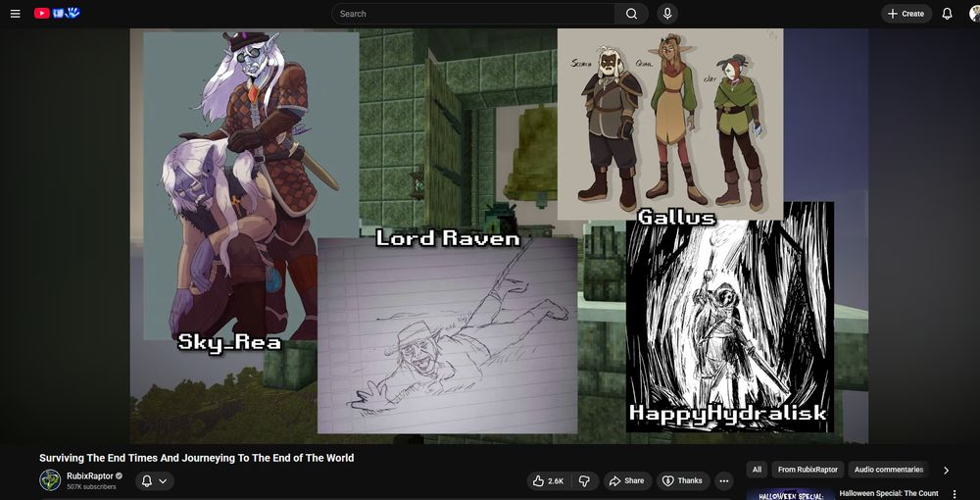
Task: Open the Create button menu
Action: click(x=906, y=14)
